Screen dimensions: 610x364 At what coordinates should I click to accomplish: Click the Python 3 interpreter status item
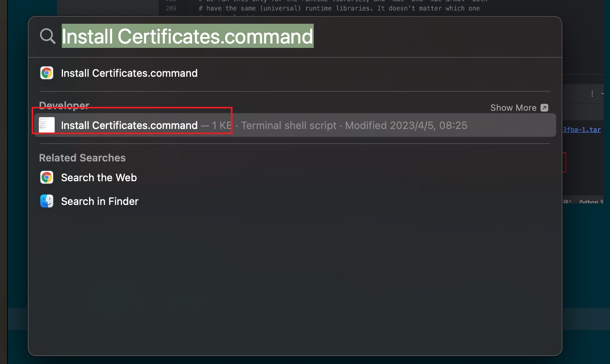tap(591, 202)
